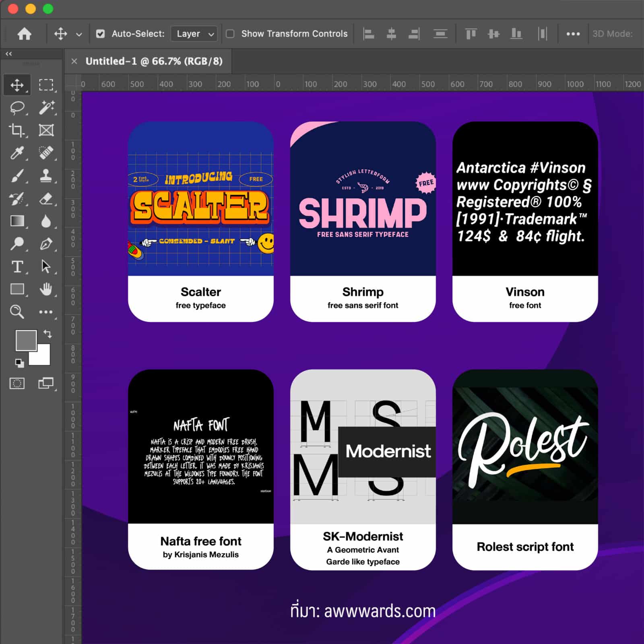The width and height of the screenshot is (644, 644).
Task: Toggle Quick Mask mode
Action: (17, 383)
